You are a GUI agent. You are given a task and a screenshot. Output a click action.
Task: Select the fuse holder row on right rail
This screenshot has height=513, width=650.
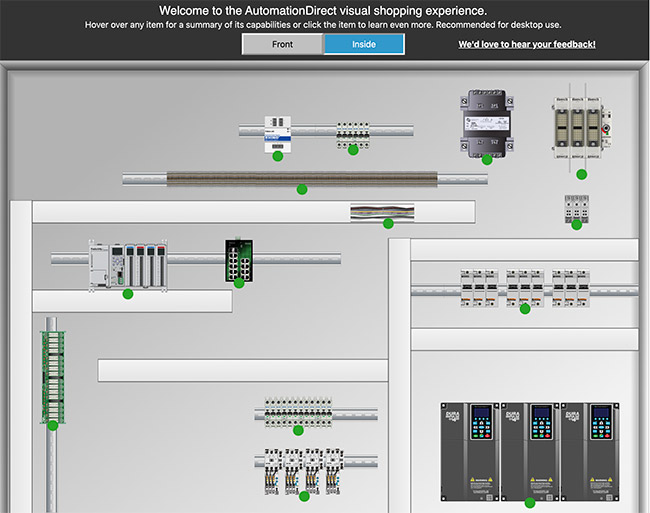[x=524, y=287]
